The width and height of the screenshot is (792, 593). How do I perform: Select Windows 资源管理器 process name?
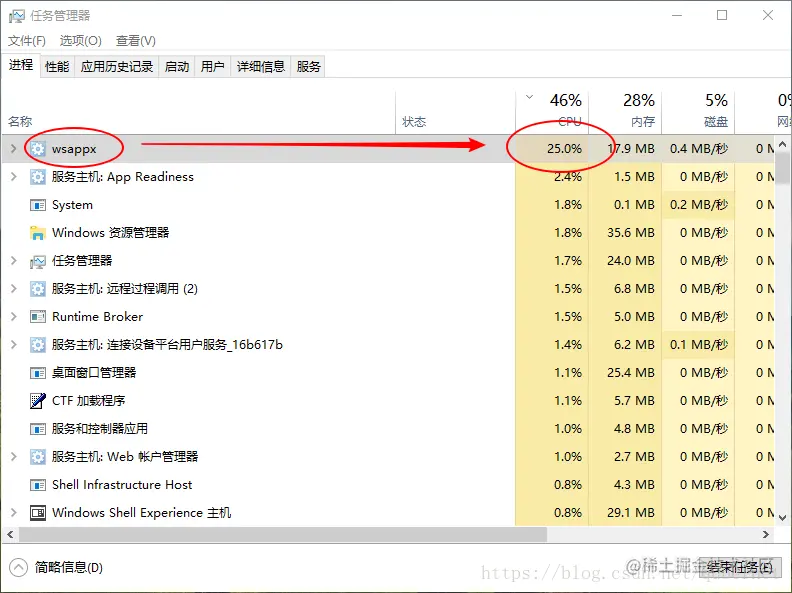tap(111, 233)
